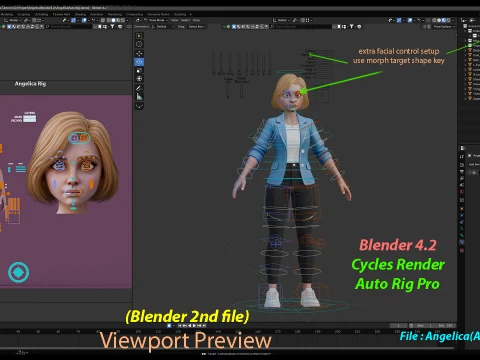Screen dimensions: 480x360
Task: Switch to the Compositing workspace tab
Action: click(x=135, y=14)
